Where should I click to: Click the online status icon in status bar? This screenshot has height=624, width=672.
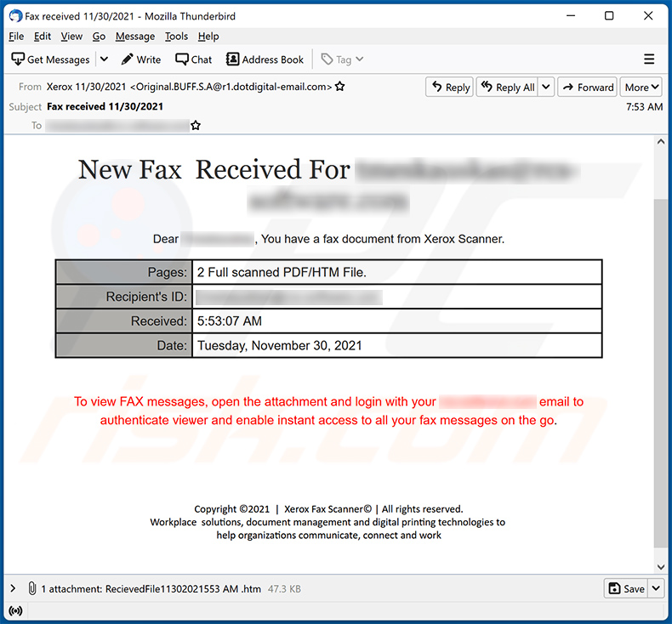(x=14, y=611)
